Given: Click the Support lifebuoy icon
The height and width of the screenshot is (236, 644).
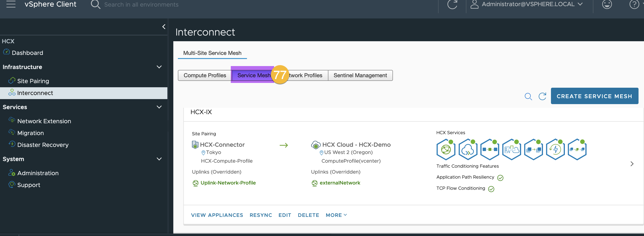Looking at the screenshot, I should tap(12, 184).
